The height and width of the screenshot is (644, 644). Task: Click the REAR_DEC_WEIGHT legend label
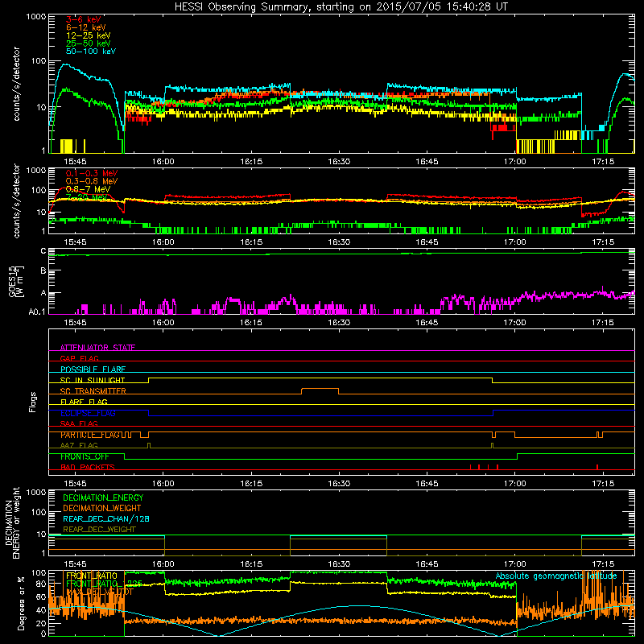click(99, 530)
